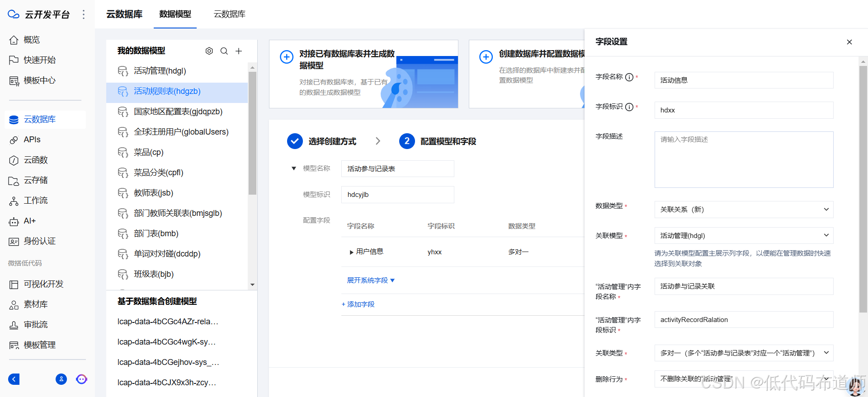868x397 pixels.
Task: Click + 添加字段 link
Action: pyautogui.click(x=358, y=304)
